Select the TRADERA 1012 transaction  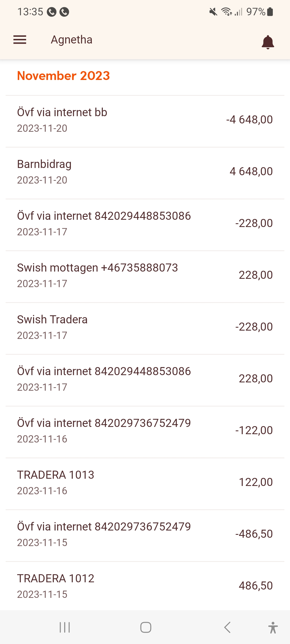[x=145, y=586]
